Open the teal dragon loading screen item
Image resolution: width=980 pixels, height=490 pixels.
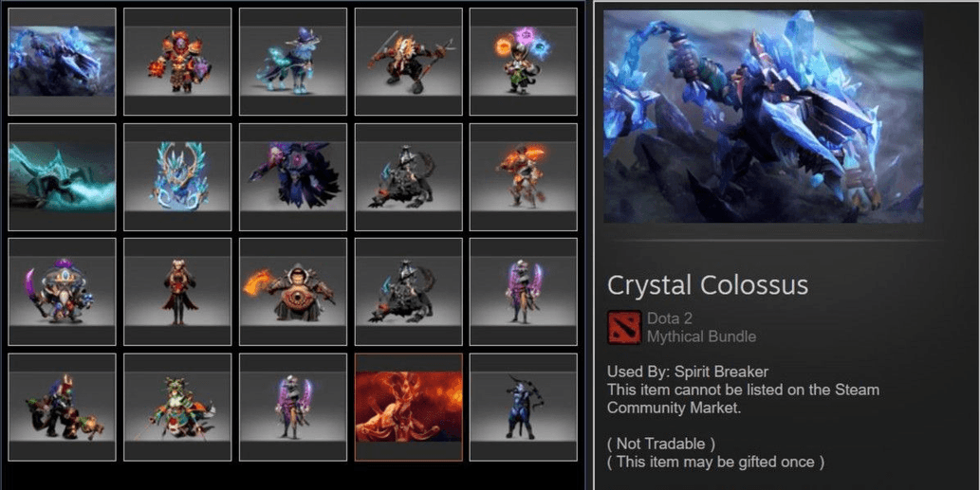click(62, 176)
